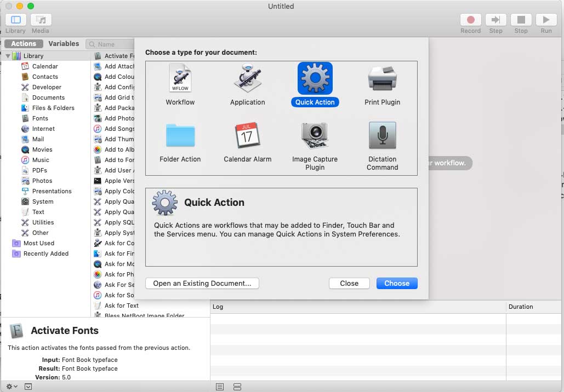Image resolution: width=564 pixels, height=392 pixels.
Task: Choose the Application document type icon
Action: coord(247,77)
